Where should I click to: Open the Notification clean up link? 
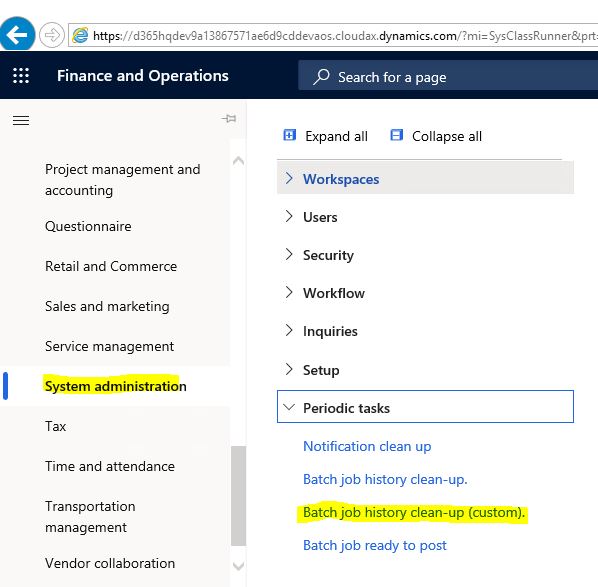click(x=367, y=446)
